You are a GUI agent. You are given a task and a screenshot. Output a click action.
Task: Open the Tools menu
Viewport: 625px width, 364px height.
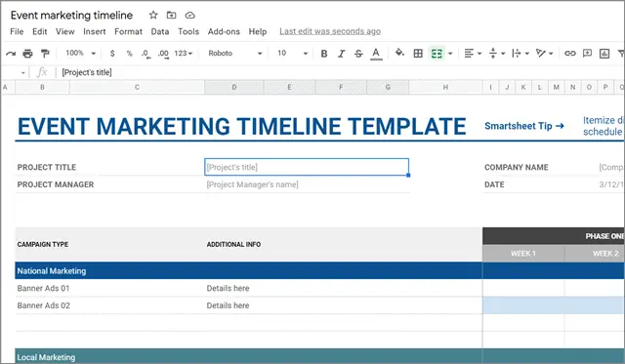point(188,31)
